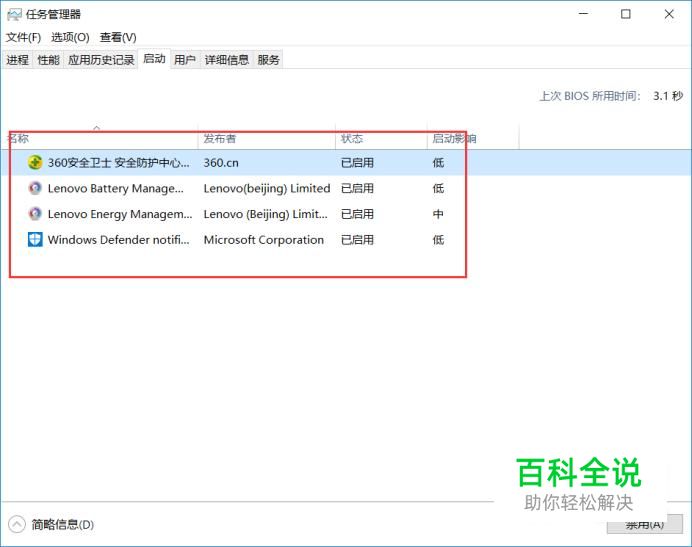Click the 低 impact value for Windows Defender
The image size is (692, 547).
pyautogui.click(x=438, y=240)
